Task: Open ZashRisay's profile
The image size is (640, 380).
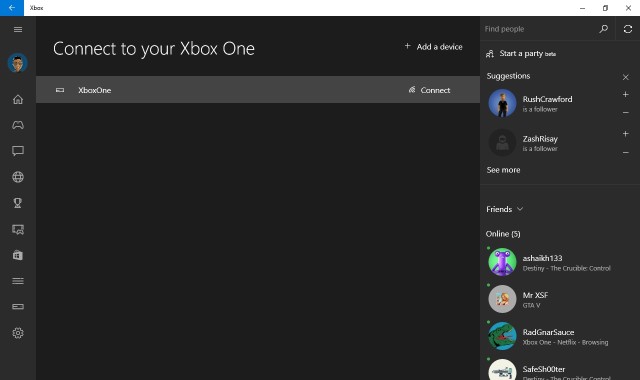Action: 540,139
